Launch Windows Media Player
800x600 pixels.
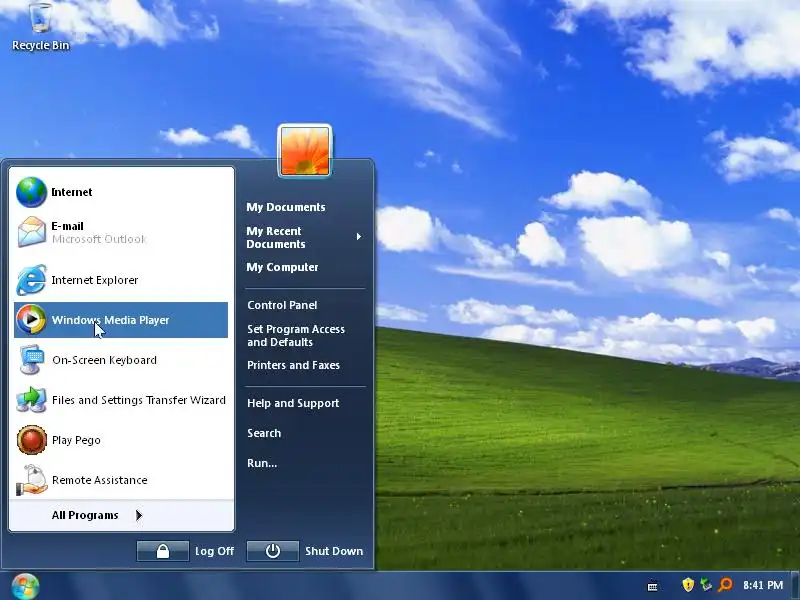121,320
